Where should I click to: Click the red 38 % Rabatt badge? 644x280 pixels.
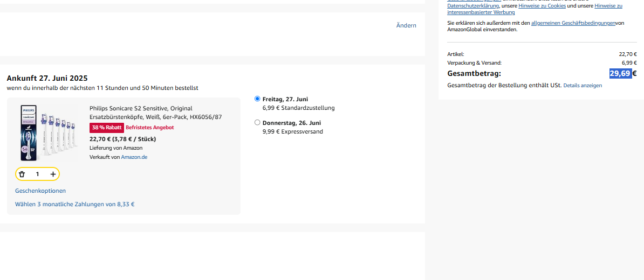pos(107,128)
